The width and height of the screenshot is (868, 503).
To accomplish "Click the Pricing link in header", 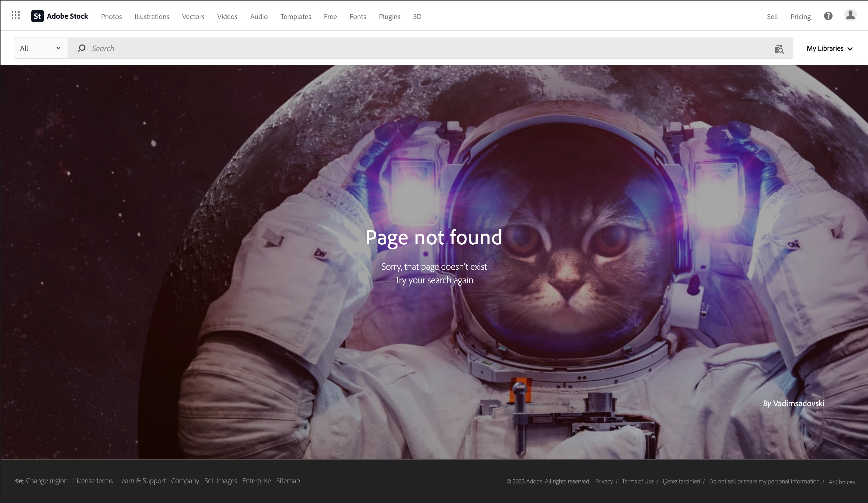I will coord(800,17).
